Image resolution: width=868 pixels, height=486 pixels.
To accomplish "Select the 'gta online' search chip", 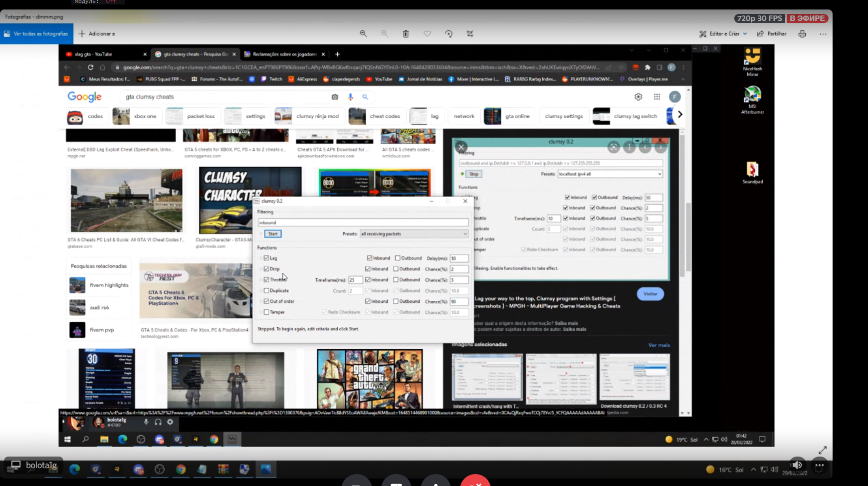I will [x=509, y=116].
